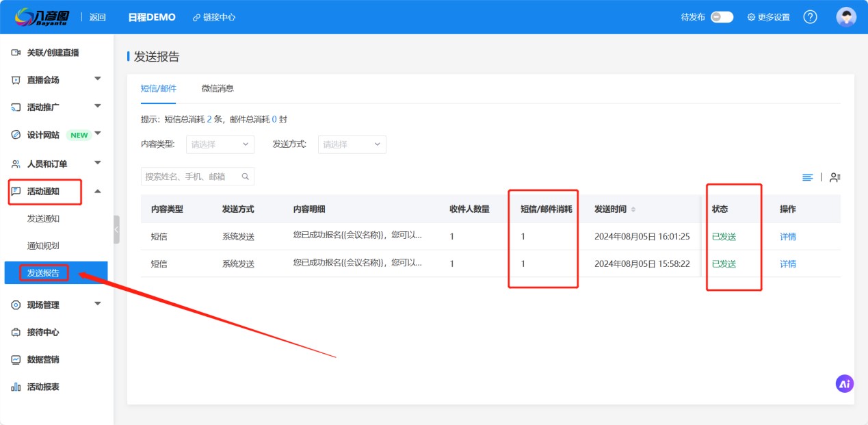Open 更多设置 gear settings
Viewport: 868px width, 425px height.
point(768,17)
